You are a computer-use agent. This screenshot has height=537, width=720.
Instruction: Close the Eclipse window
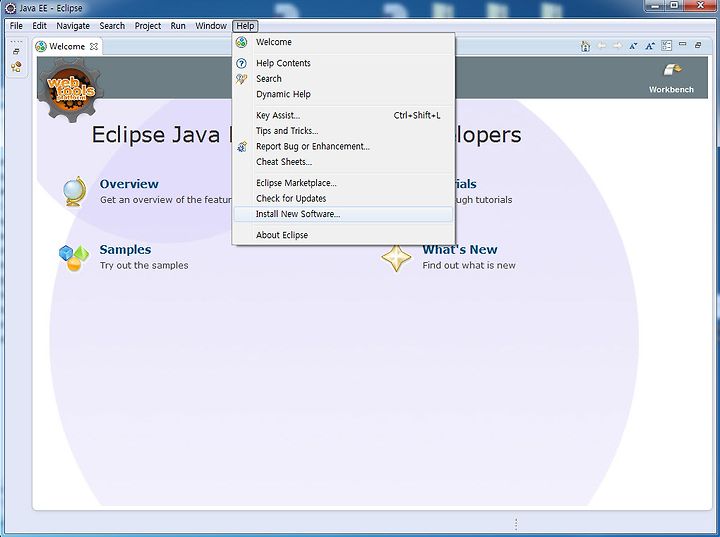(x=700, y=6)
